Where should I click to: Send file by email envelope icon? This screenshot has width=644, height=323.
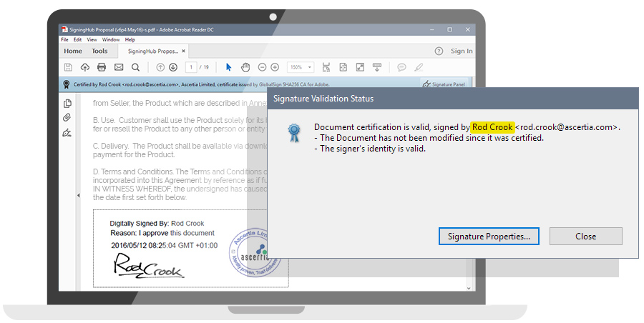tap(119, 67)
